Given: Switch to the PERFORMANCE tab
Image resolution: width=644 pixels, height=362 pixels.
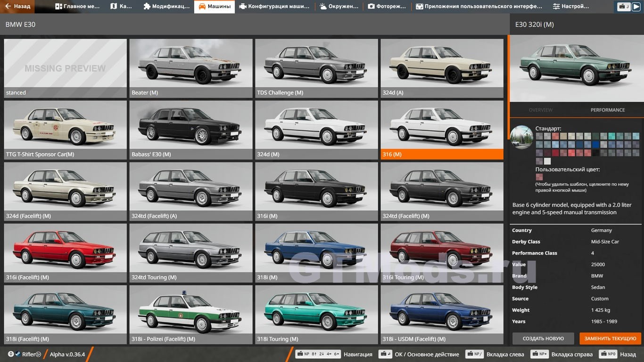Looking at the screenshot, I should pyautogui.click(x=608, y=110).
